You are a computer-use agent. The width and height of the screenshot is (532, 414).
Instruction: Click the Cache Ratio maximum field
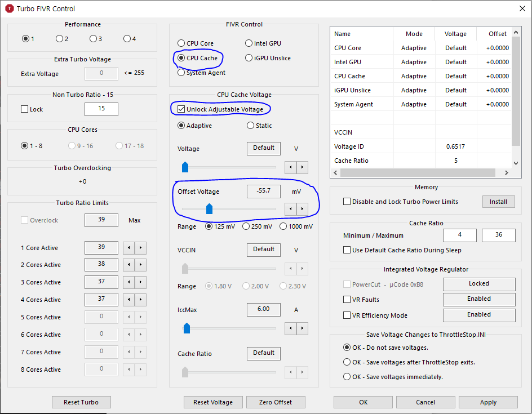(498, 235)
